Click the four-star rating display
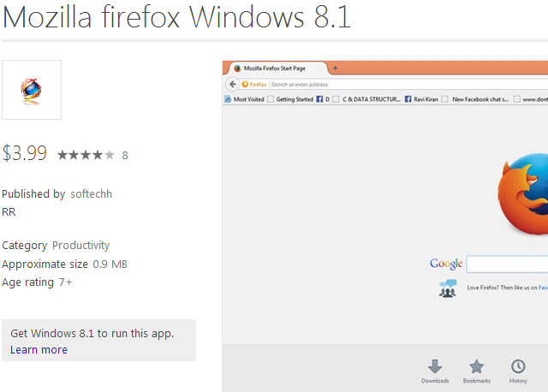The width and height of the screenshot is (548, 392). tap(86, 155)
